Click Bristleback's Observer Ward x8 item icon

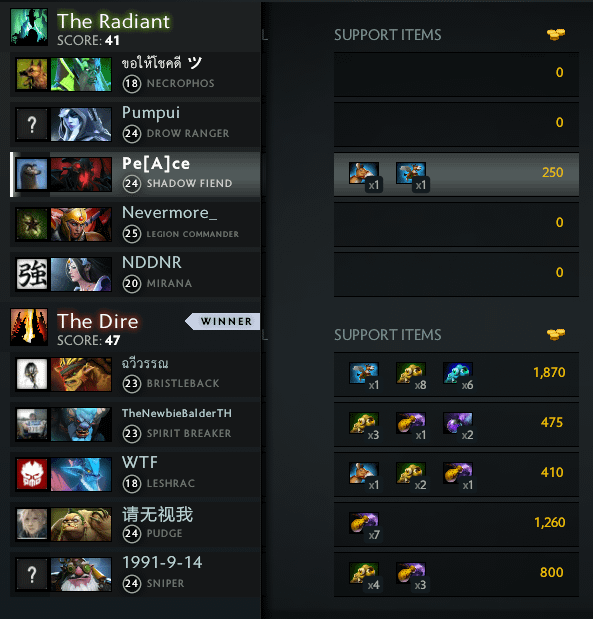click(x=411, y=373)
